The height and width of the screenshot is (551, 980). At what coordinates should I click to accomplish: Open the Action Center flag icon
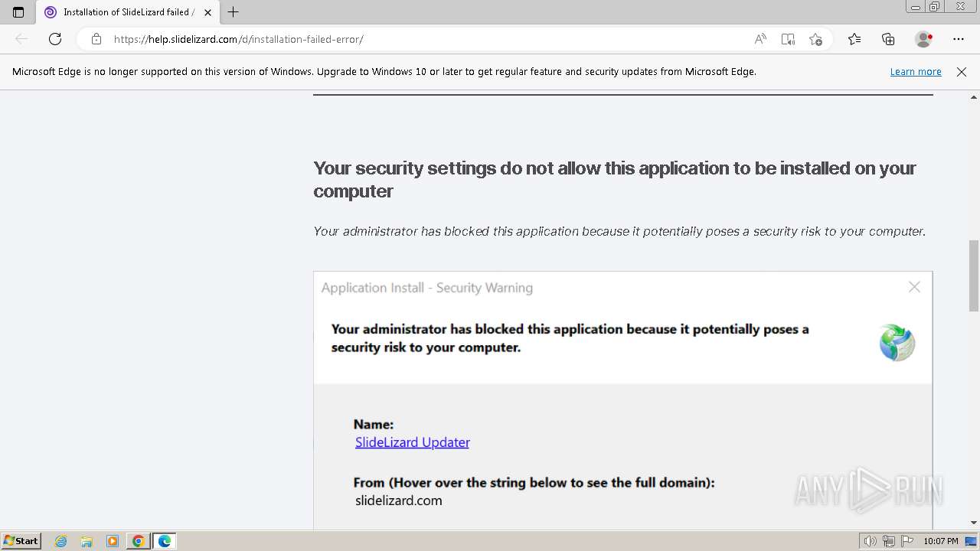click(x=906, y=541)
